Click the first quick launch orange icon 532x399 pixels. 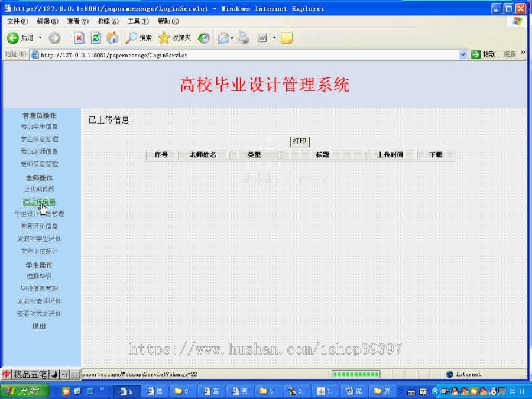pyautogui.click(x=66, y=391)
